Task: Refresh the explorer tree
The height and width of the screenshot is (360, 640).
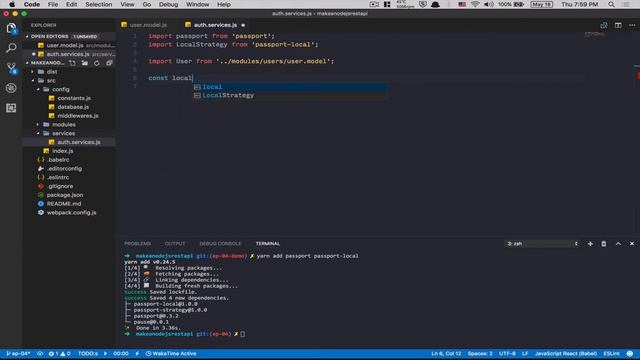Action: 97,63
